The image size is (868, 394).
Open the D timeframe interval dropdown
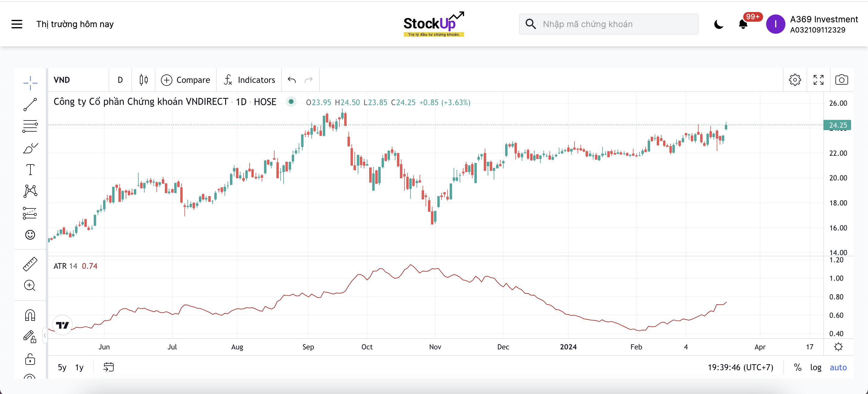120,80
